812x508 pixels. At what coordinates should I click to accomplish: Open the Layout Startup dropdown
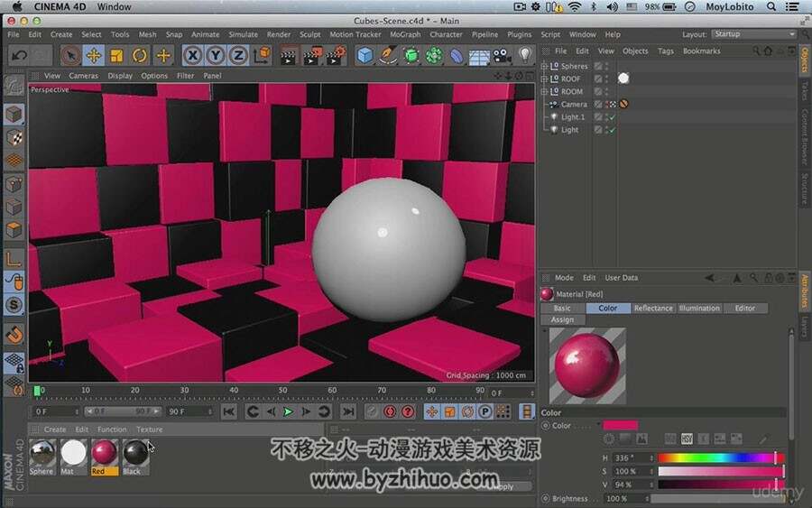754,34
